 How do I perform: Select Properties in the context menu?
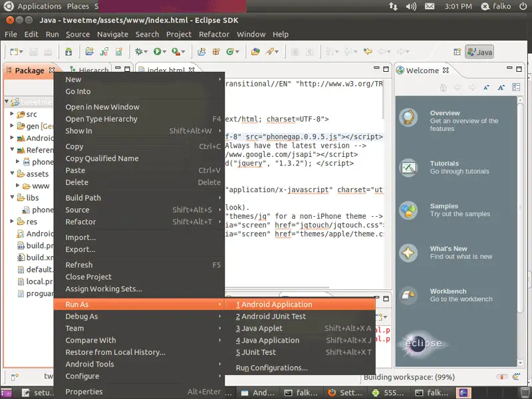pyautogui.click(x=139, y=392)
